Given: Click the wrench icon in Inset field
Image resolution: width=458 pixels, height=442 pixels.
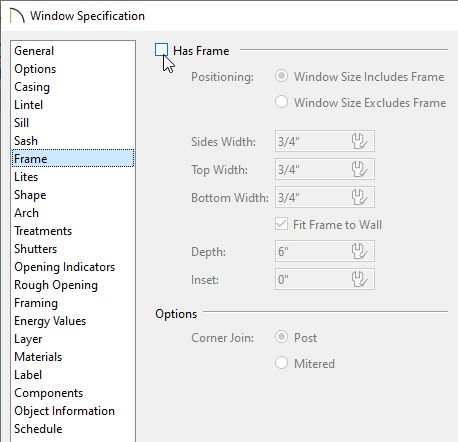Looking at the screenshot, I should click(x=359, y=279).
